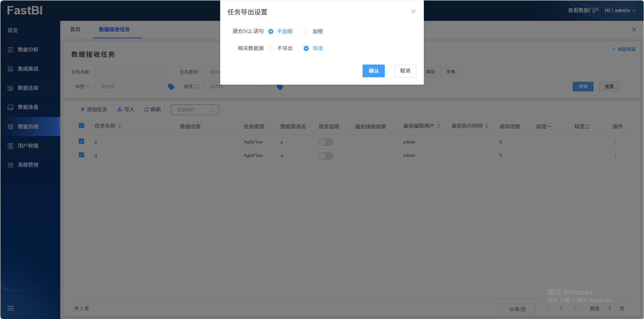
Task: Expand the 标签一 select dropdown
Action: point(128,87)
